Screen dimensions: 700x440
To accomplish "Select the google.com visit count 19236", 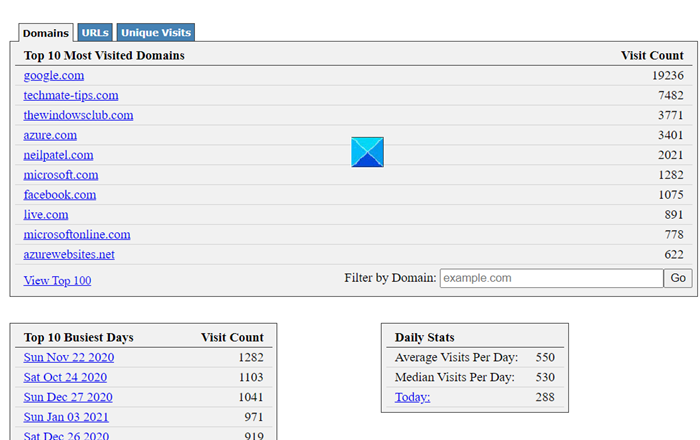I will coord(667,75).
